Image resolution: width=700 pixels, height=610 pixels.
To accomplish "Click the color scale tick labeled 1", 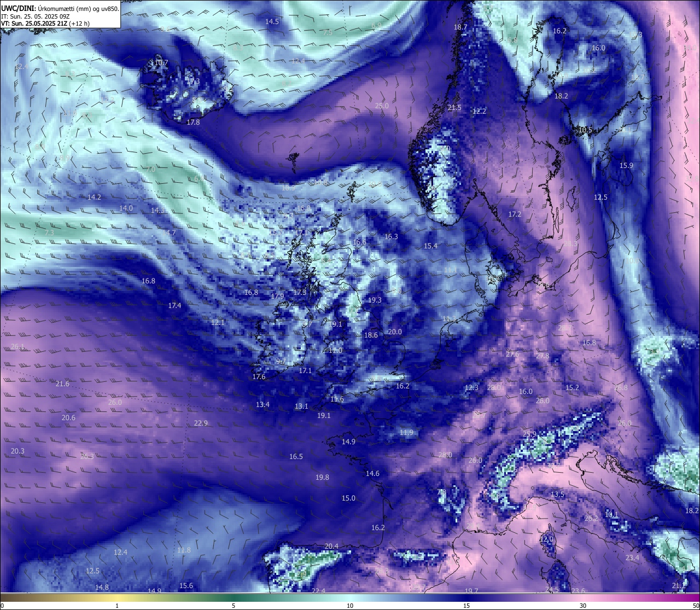I will (x=117, y=606).
